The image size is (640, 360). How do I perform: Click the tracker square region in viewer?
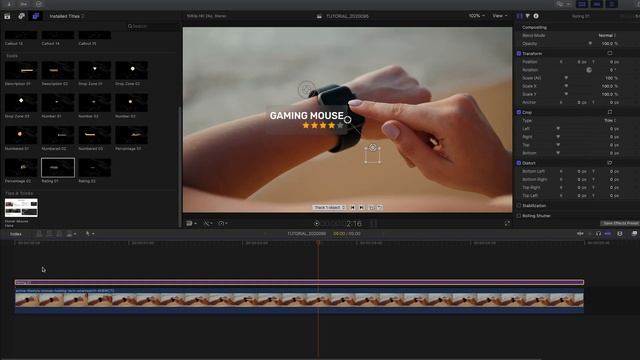372,156
